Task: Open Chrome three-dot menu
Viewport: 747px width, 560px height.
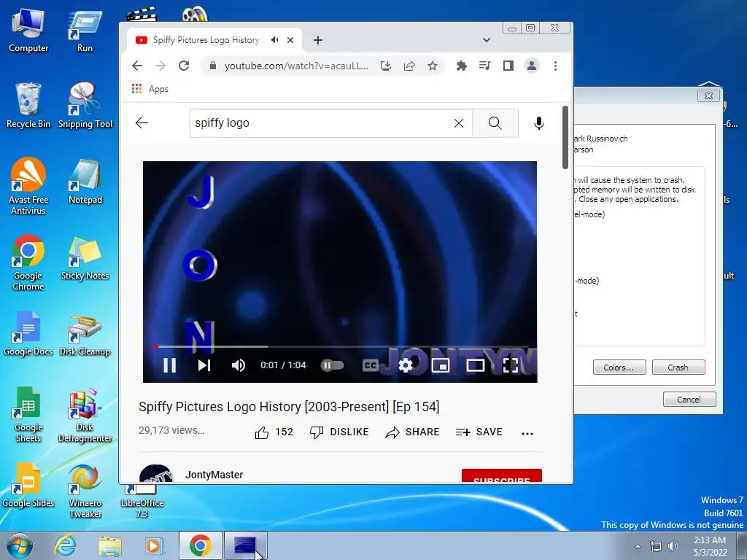Action: 555,66
